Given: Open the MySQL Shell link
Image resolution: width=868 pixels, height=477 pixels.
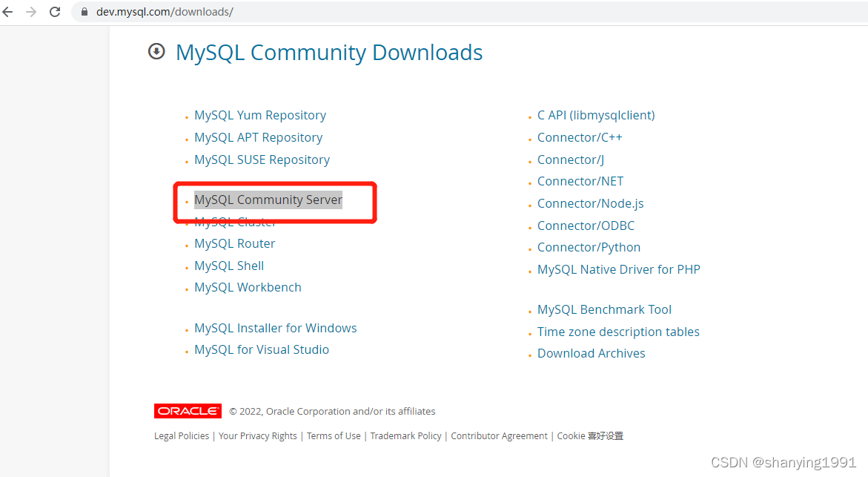Looking at the screenshot, I should click(228, 266).
